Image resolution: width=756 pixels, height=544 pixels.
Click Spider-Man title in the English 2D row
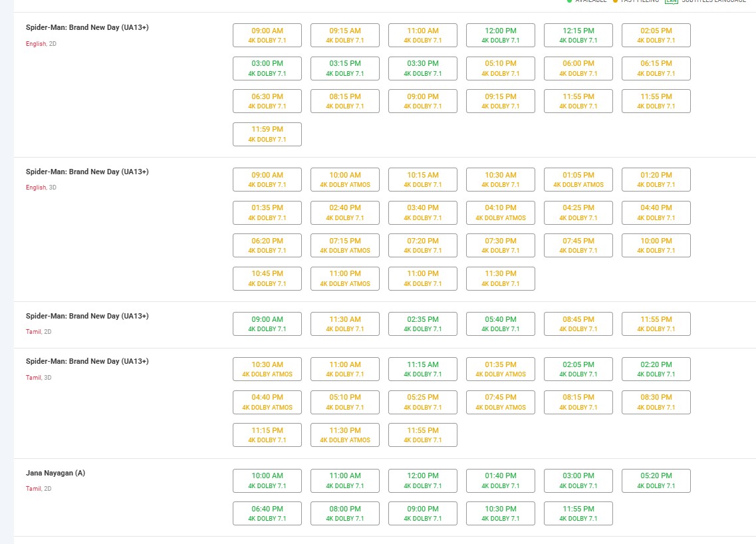(x=87, y=27)
